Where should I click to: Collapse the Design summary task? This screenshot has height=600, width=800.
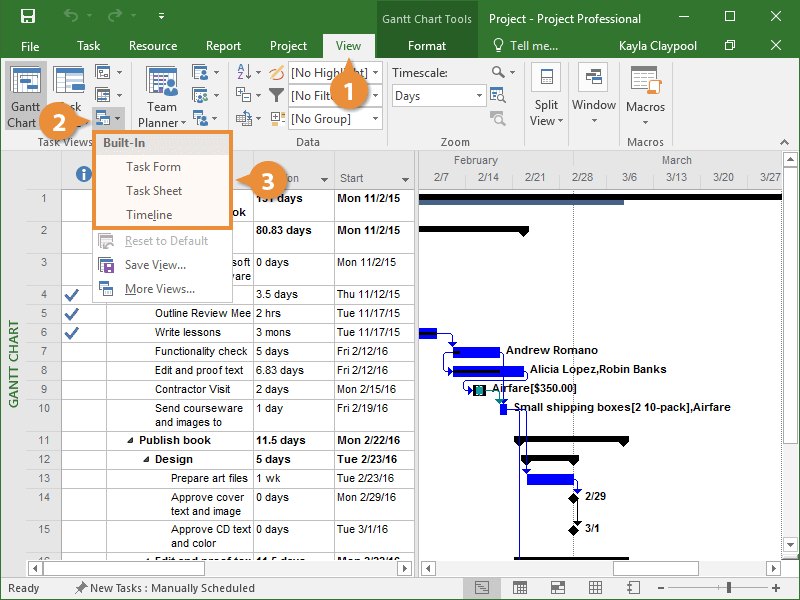[146, 460]
